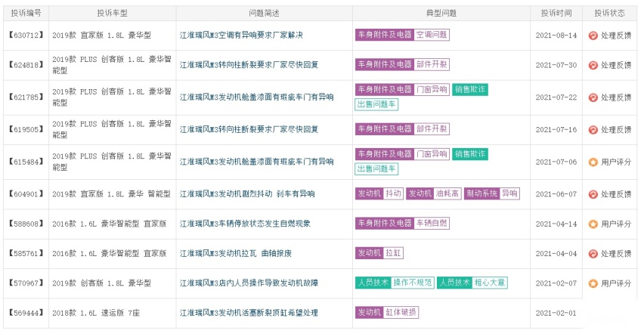Click the date 2021-07-30

[556, 65]
